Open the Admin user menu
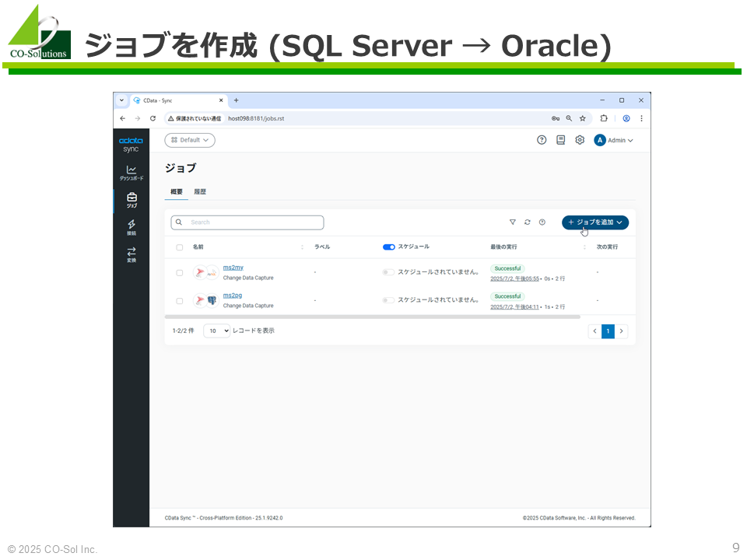 614,140
